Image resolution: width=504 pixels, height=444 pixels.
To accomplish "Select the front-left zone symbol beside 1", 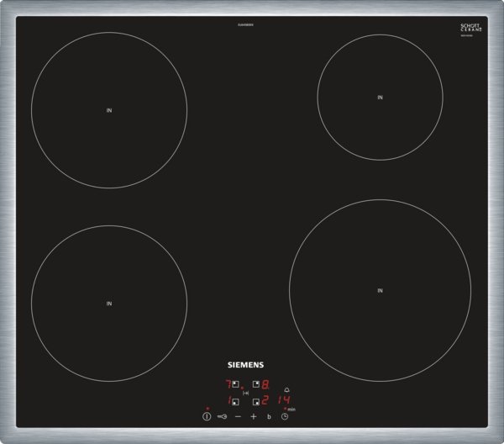I will tap(235, 402).
